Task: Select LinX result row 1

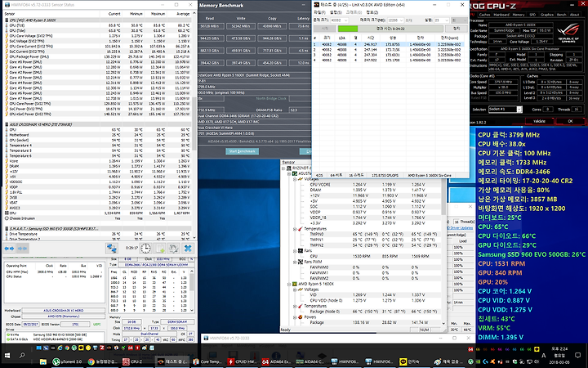Action: click(x=389, y=44)
